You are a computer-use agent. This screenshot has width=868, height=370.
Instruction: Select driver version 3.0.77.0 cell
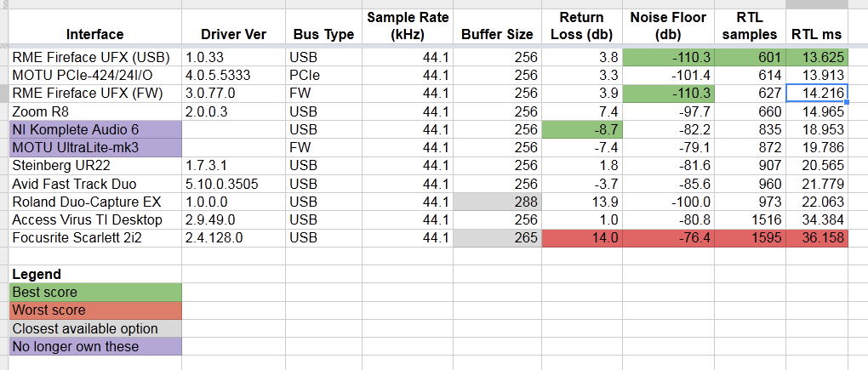[234, 94]
